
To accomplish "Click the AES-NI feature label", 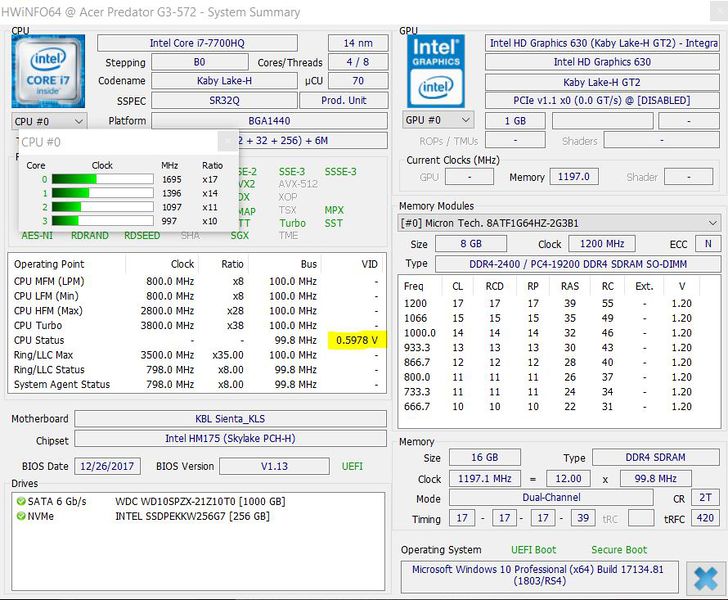I will (37, 235).
